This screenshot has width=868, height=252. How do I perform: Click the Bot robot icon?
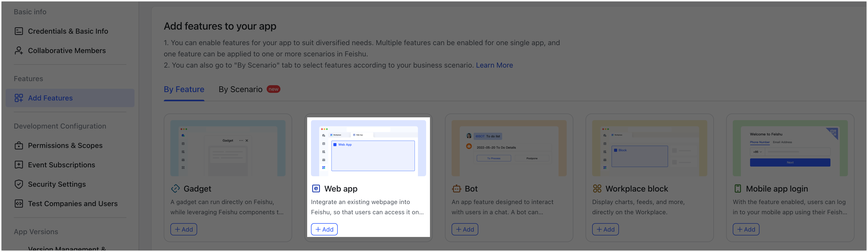point(457,188)
